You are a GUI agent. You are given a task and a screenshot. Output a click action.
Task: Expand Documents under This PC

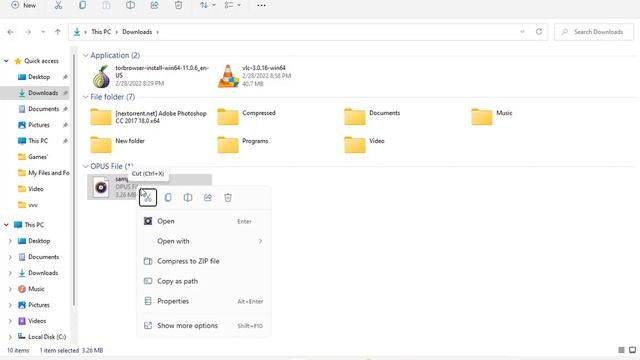point(10,257)
